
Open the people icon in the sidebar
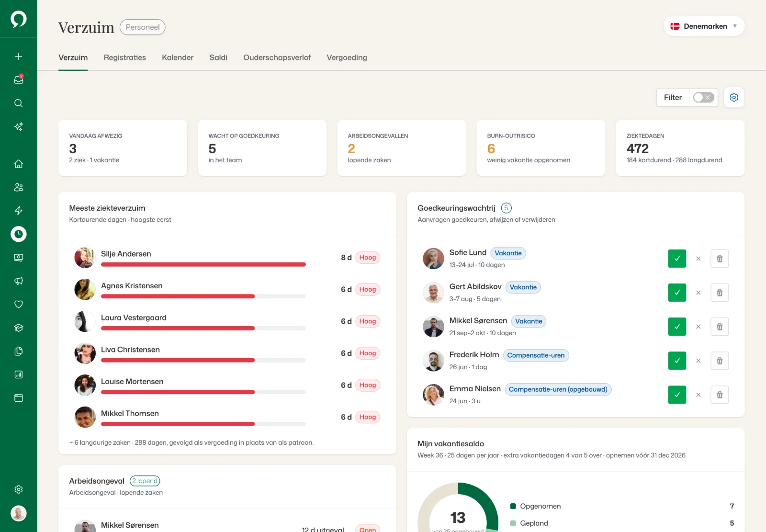pyautogui.click(x=19, y=187)
